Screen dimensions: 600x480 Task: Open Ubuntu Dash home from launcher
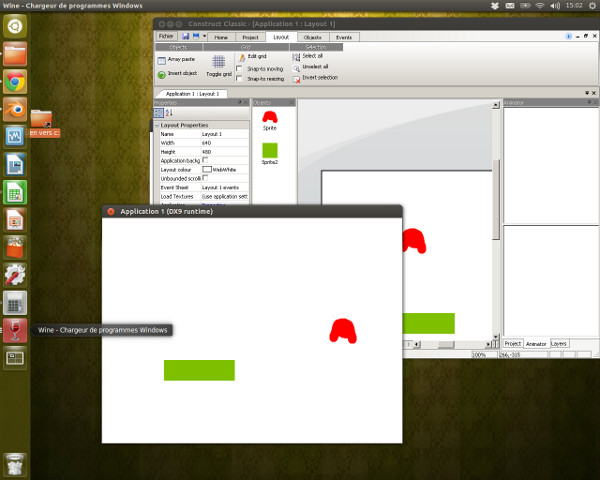point(15,26)
